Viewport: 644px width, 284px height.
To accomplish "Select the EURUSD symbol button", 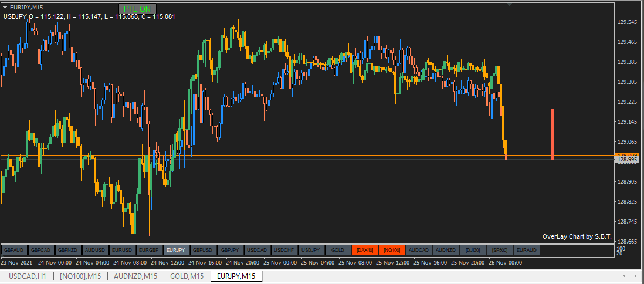I will coord(123,250).
